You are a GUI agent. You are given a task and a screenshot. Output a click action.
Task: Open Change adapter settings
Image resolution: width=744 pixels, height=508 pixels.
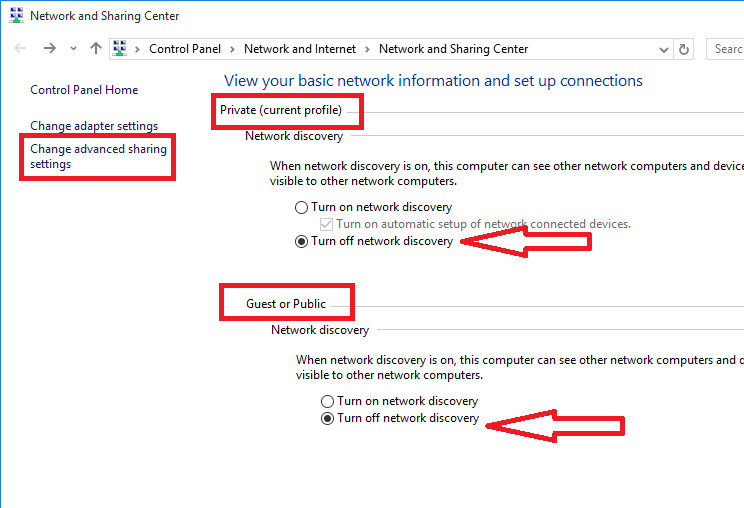(94, 126)
